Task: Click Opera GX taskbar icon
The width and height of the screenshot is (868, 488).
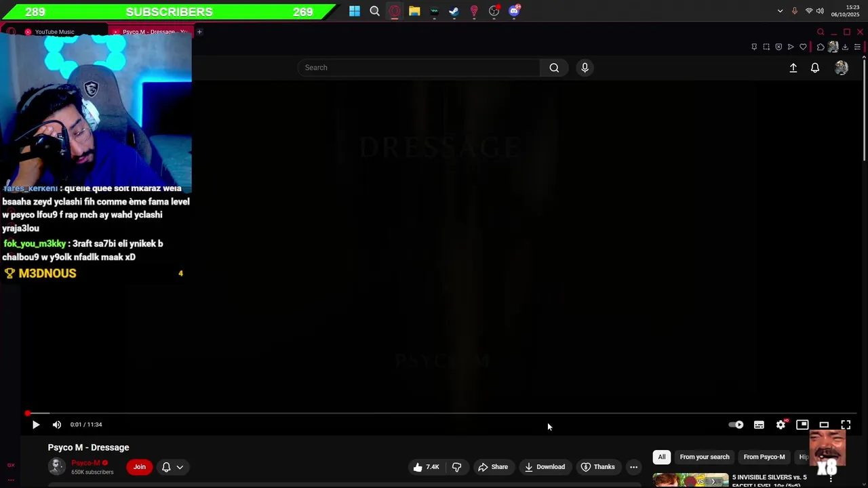Action: pos(395,11)
